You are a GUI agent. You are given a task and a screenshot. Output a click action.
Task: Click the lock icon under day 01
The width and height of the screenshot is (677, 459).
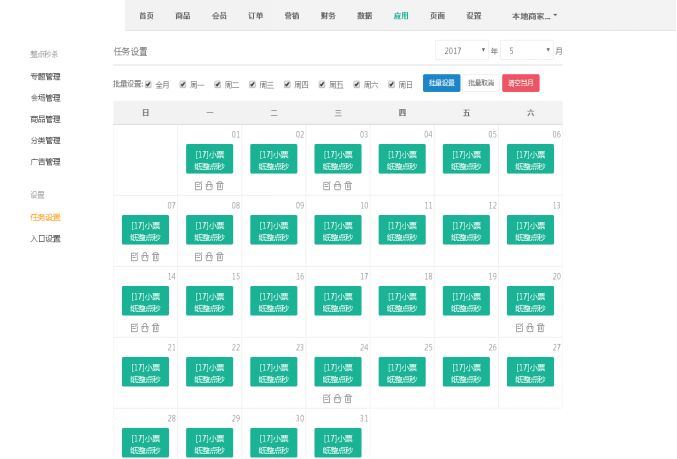(x=209, y=186)
